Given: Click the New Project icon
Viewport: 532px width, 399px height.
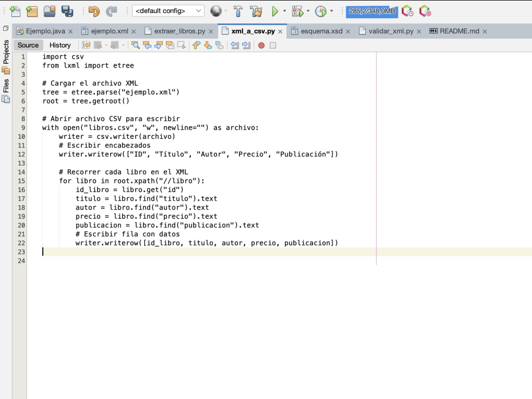Looking at the screenshot, I should [32, 11].
